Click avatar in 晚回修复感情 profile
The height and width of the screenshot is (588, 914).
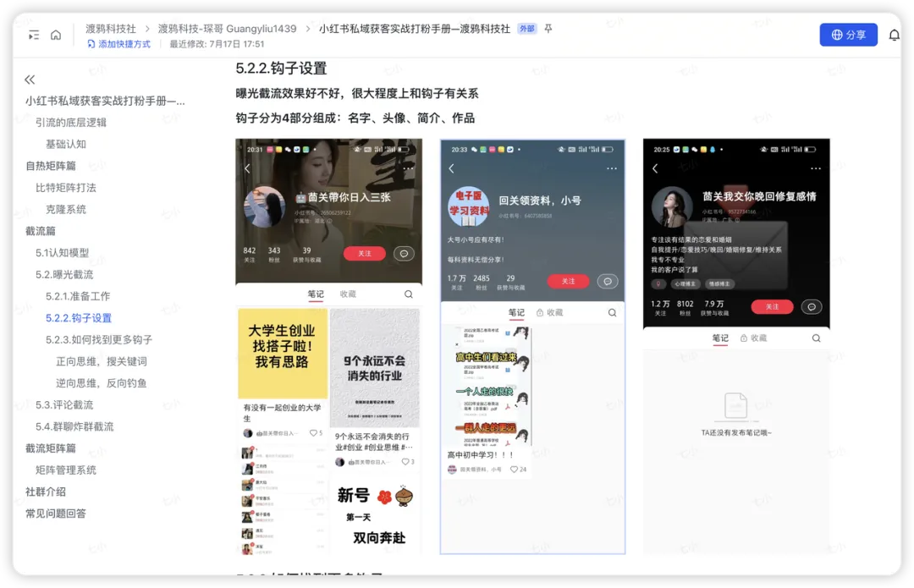coord(671,207)
